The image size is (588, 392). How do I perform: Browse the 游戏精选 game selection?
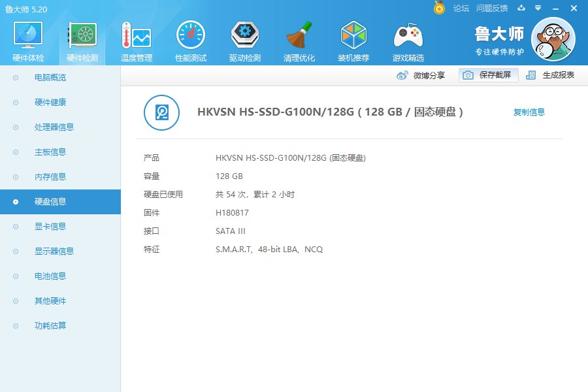(407, 39)
